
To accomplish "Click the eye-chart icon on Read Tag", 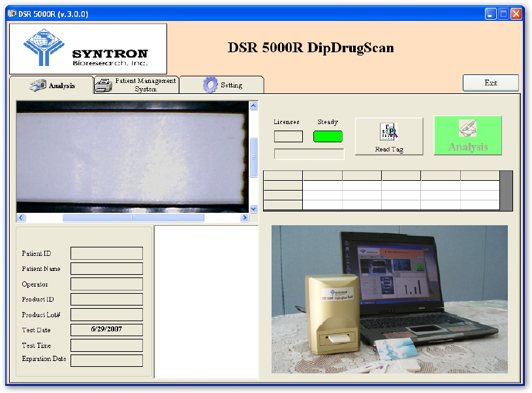I will point(389,131).
